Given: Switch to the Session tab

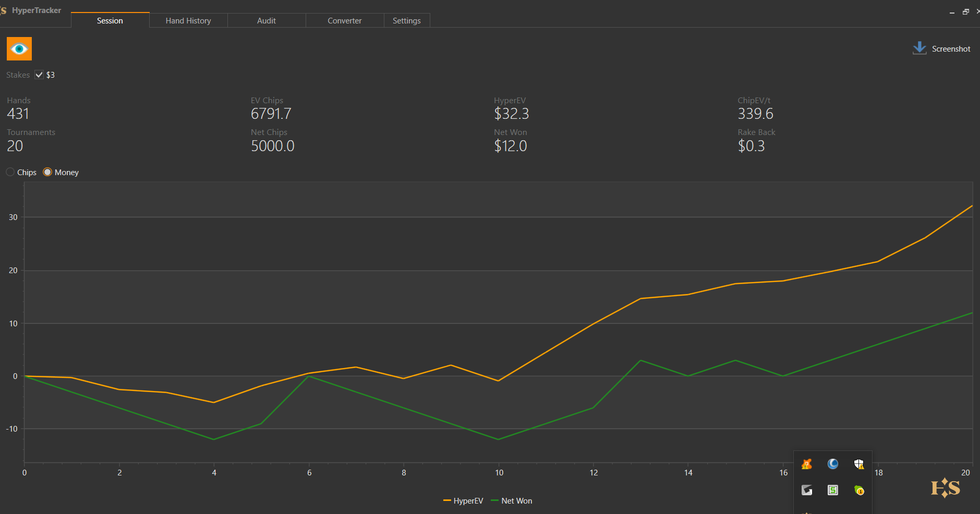Looking at the screenshot, I should point(110,20).
